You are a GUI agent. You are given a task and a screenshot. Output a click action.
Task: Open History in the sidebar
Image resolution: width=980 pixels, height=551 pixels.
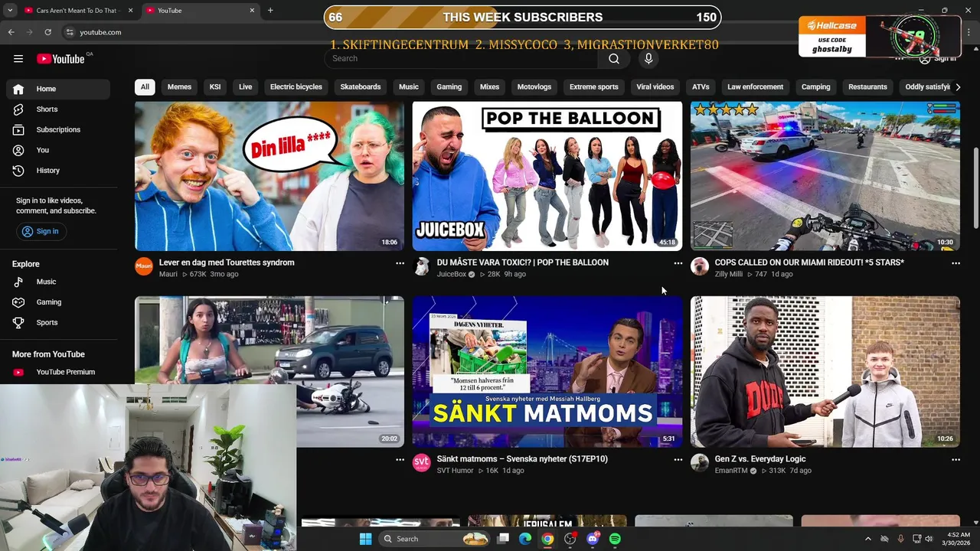58,171
